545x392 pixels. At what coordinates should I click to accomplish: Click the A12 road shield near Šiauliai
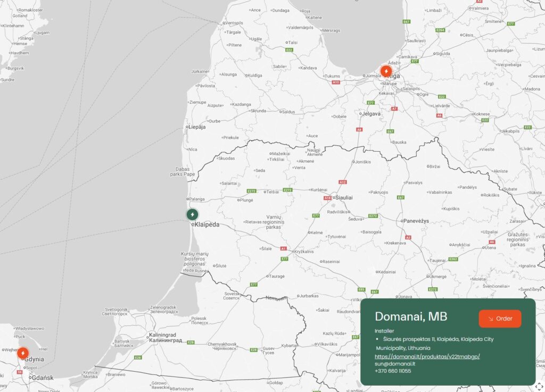(343, 182)
